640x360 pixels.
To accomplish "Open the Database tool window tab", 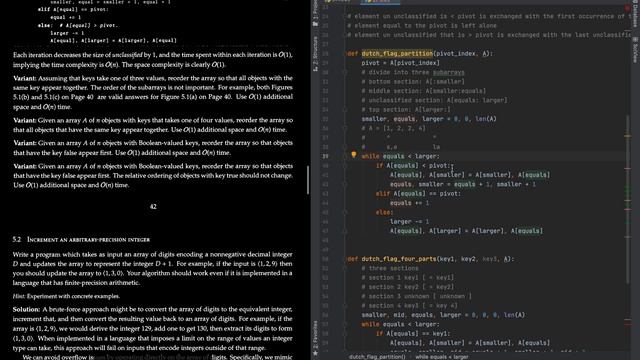I will point(635,14).
